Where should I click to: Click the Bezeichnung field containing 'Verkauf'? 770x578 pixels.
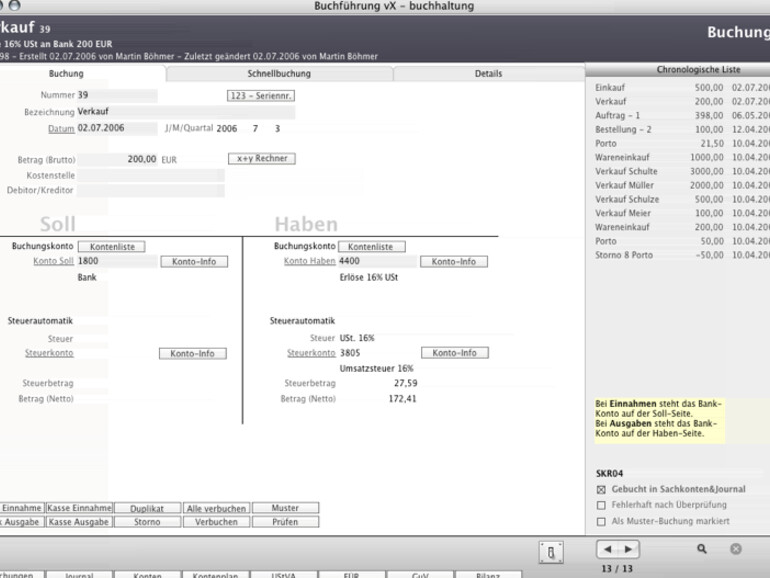(186, 112)
